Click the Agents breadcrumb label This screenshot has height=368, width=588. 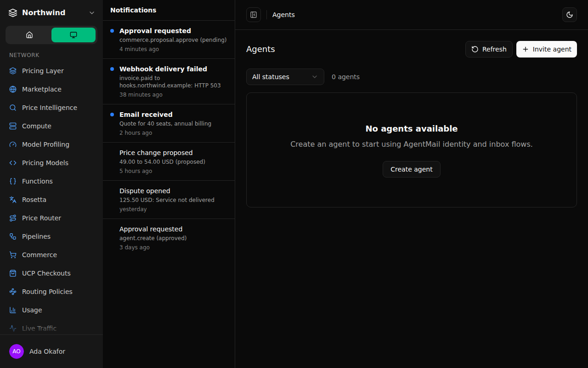pos(283,15)
